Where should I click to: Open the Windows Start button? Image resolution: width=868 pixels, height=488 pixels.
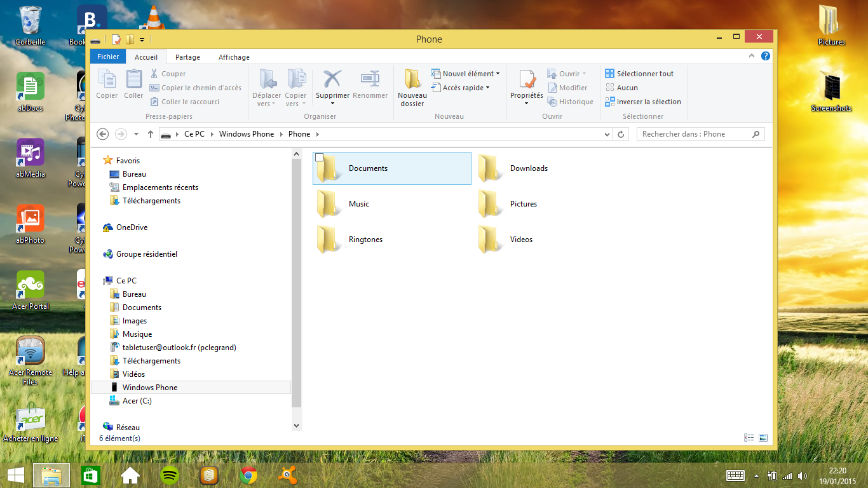pos(16,475)
